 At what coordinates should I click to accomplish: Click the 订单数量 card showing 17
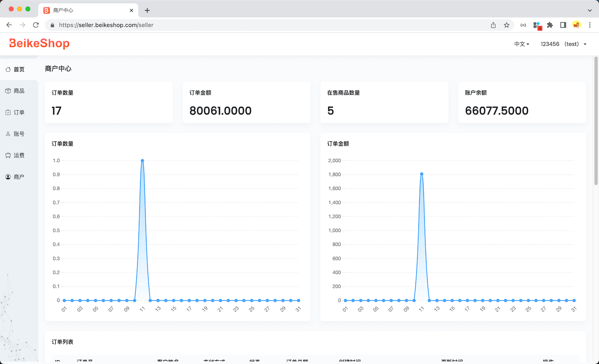pos(109,102)
